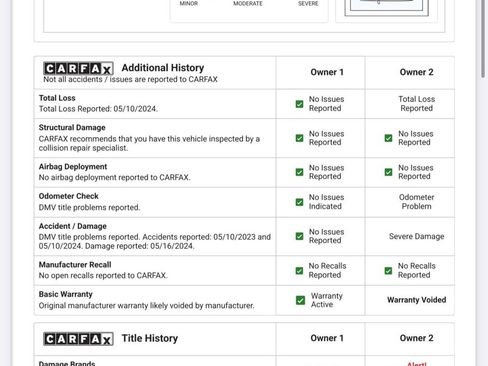Open the Total Loss row heading

(57, 98)
